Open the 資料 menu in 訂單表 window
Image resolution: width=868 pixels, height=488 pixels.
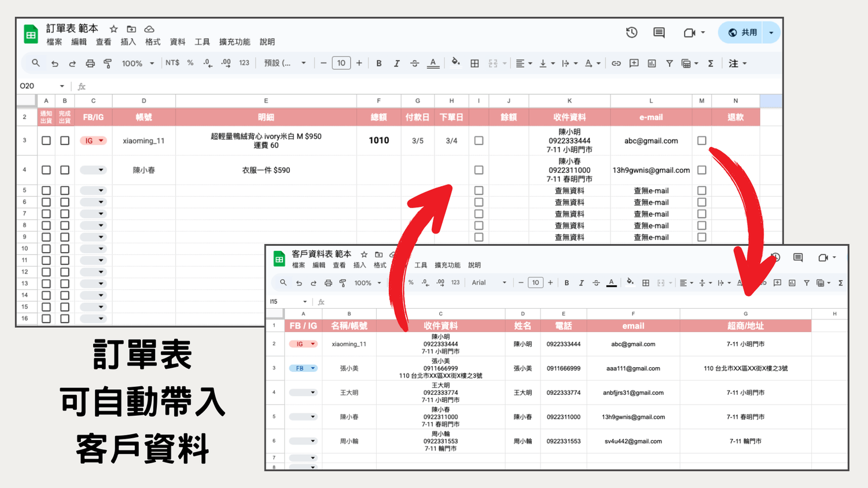coord(178,42)
